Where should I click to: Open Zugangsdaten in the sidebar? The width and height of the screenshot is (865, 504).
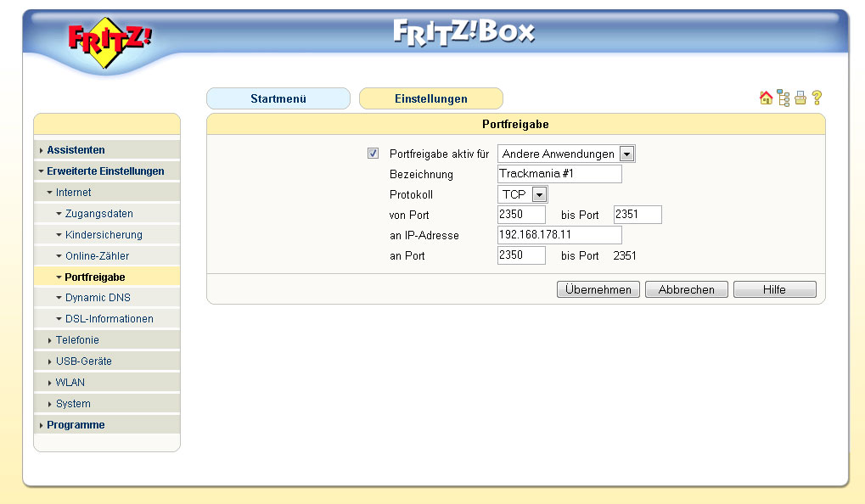point(107,214)
